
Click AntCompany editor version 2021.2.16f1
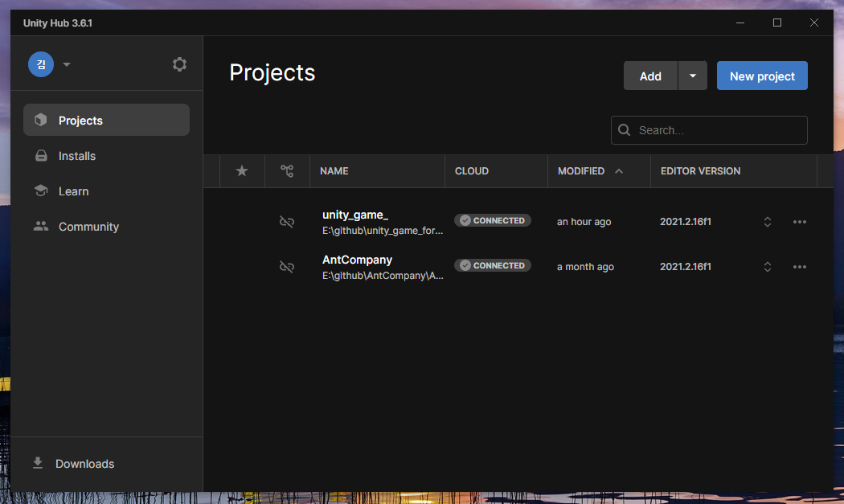[685, 267]
